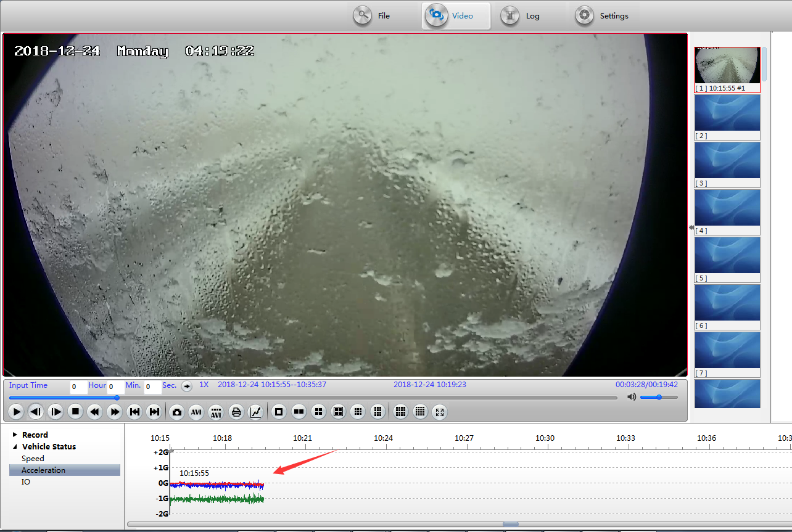792x532 pixels.
Task: Step forward one frame
Action: (56, 412)
